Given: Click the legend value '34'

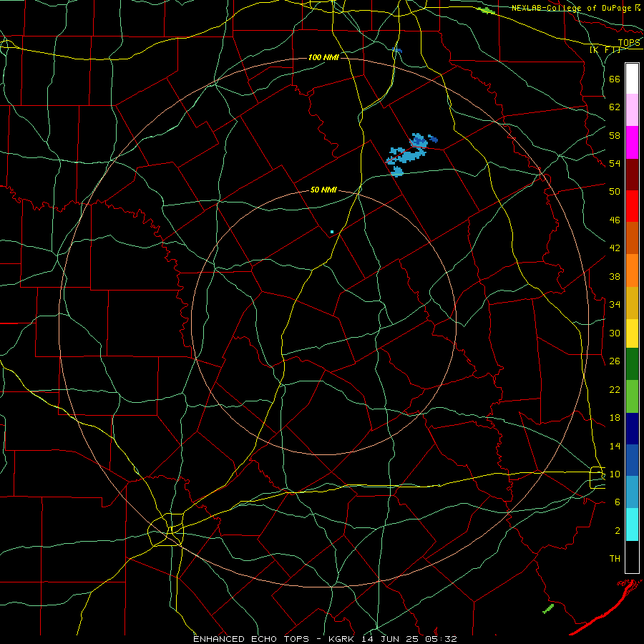Looking at the screenshot, I should coord(615,305).
